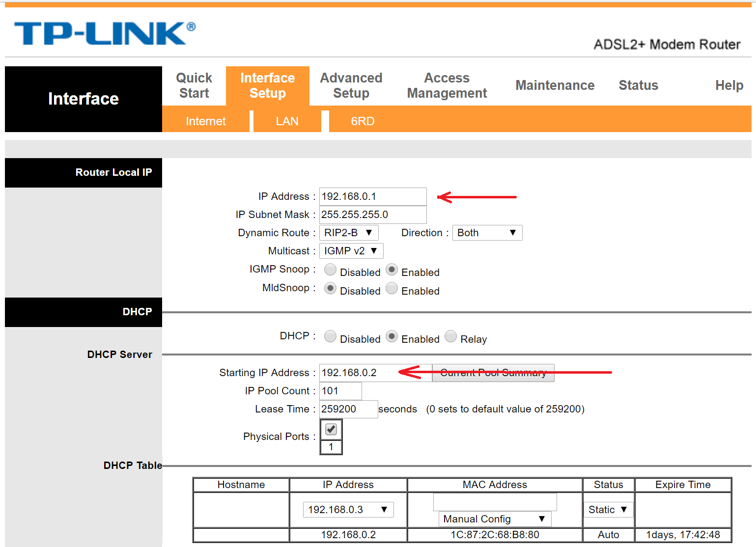Screen dimensions: 756x547
Task: Toggle the Physical Ports 1 checkbox
Action: click(x=331, y=430)
